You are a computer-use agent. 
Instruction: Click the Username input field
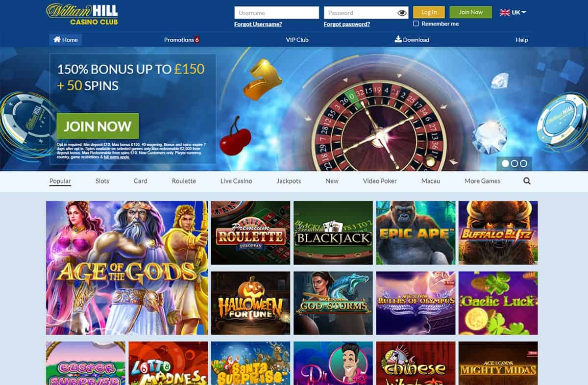[276, 13]
